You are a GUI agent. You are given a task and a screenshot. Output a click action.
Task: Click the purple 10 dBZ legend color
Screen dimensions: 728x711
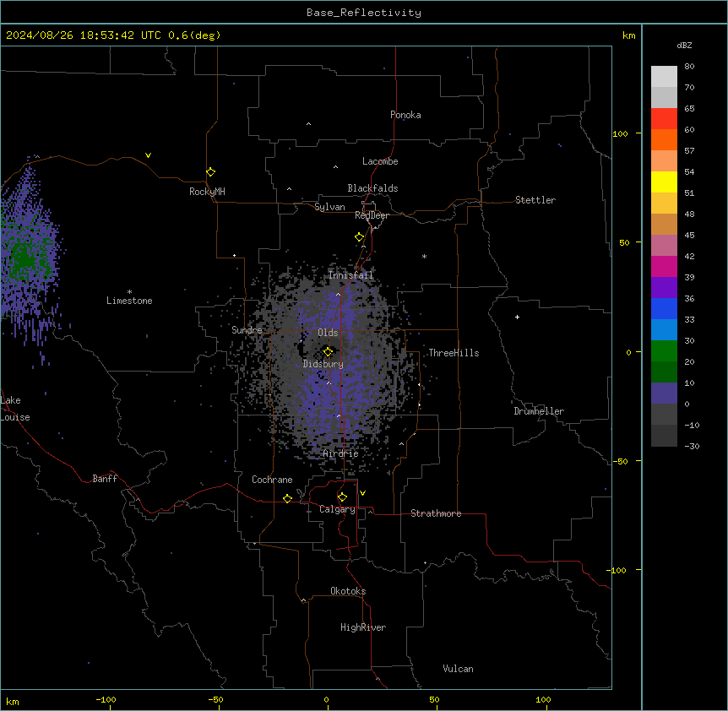664,393
